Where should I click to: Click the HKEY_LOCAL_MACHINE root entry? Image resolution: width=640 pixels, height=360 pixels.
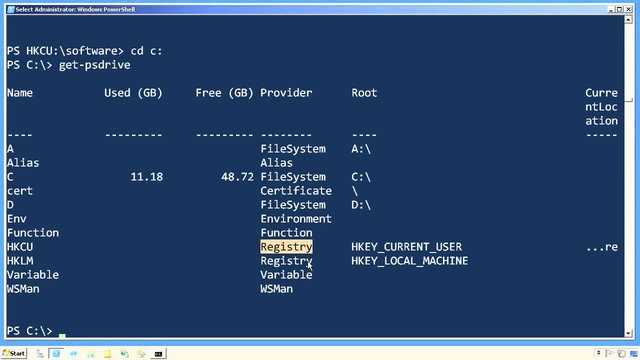coord(409,261)
